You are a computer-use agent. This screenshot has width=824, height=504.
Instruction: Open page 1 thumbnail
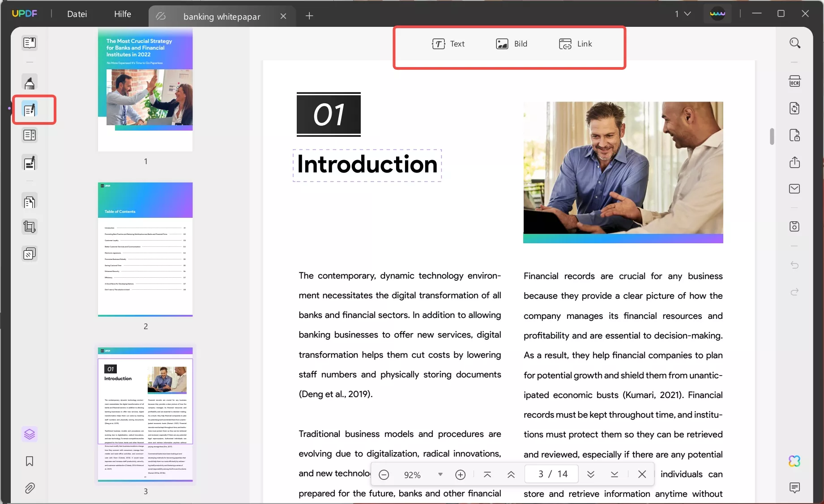click(x=145, y=89)
